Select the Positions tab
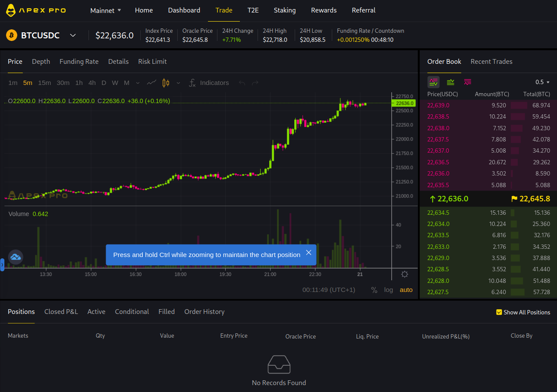The width and height of the screenshot is (557, 392). tap(21, 312)
